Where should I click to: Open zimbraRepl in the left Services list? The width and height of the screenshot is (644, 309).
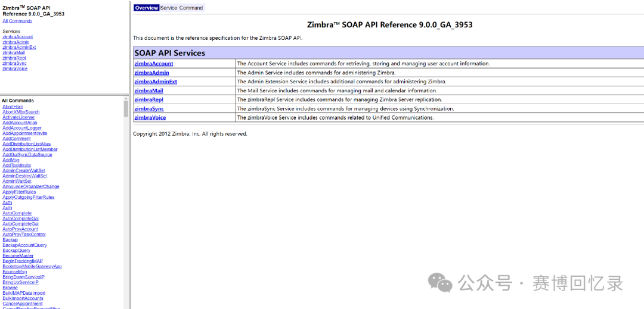(14, 58)
